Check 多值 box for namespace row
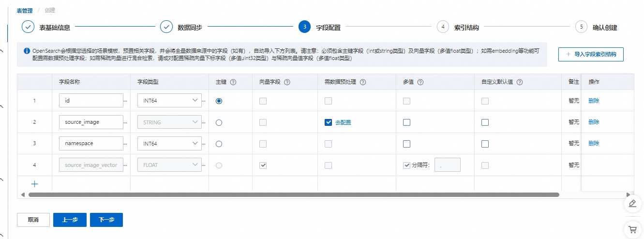Screen dimensions: 644x239 (406, 144)
